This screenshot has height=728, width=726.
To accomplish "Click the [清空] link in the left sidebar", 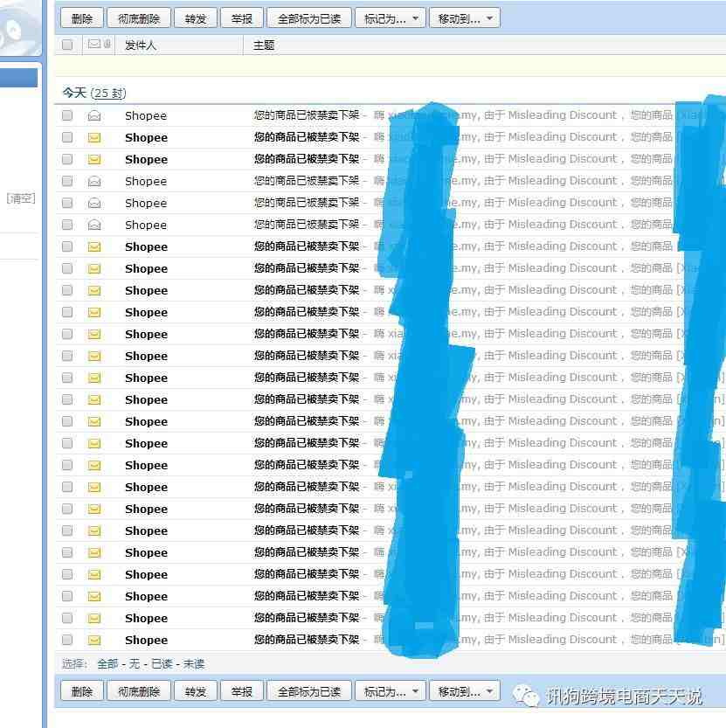I will (x=21, y=198).
